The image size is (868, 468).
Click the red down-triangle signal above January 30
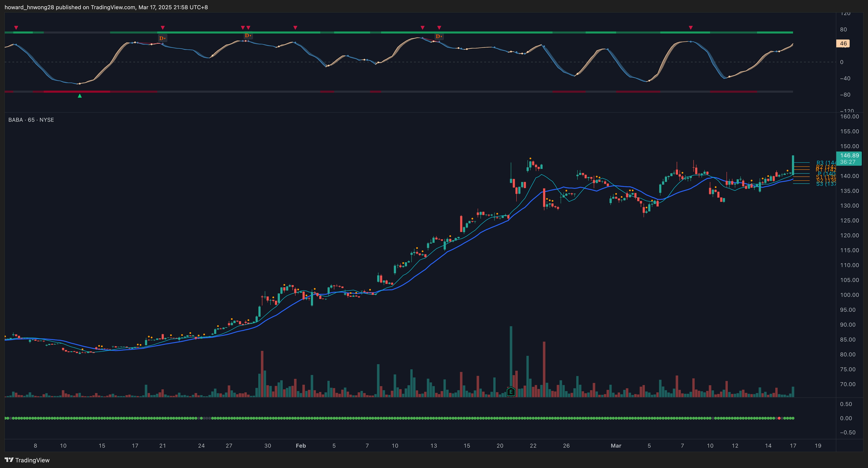coord(295,28)
